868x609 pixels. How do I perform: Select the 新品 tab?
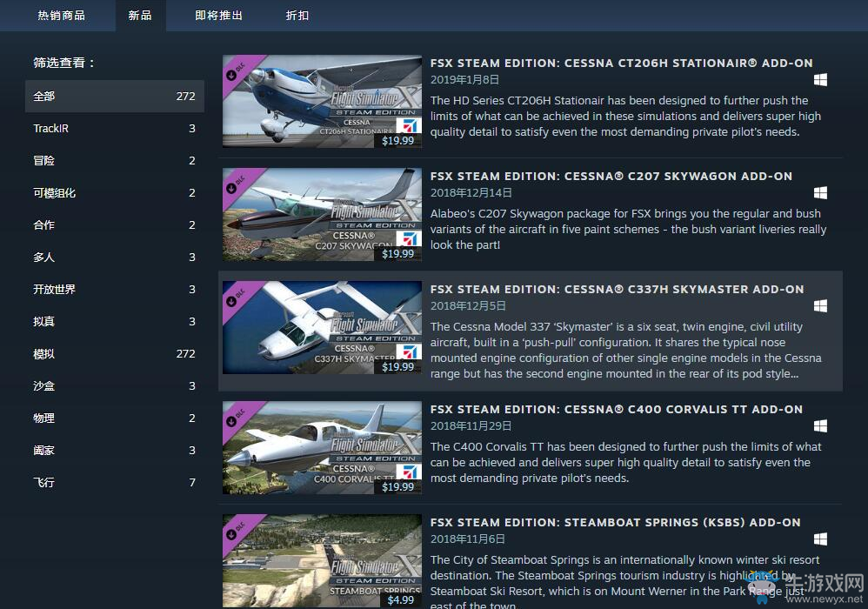(140, 16)
